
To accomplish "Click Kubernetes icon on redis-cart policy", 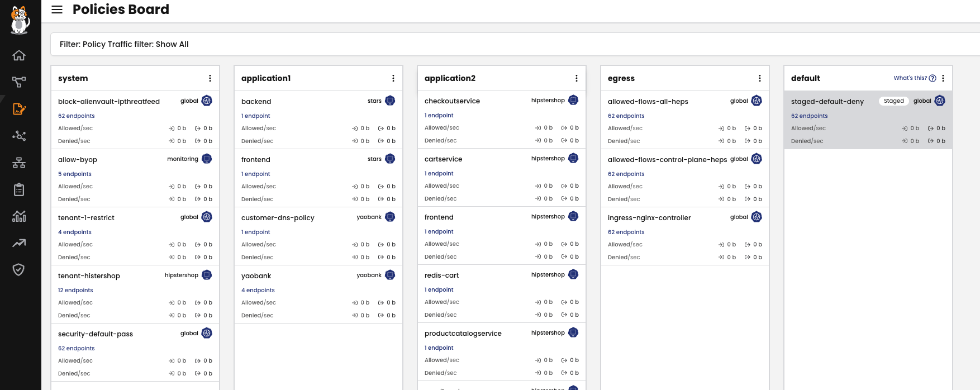I will [x=573, y=274].
